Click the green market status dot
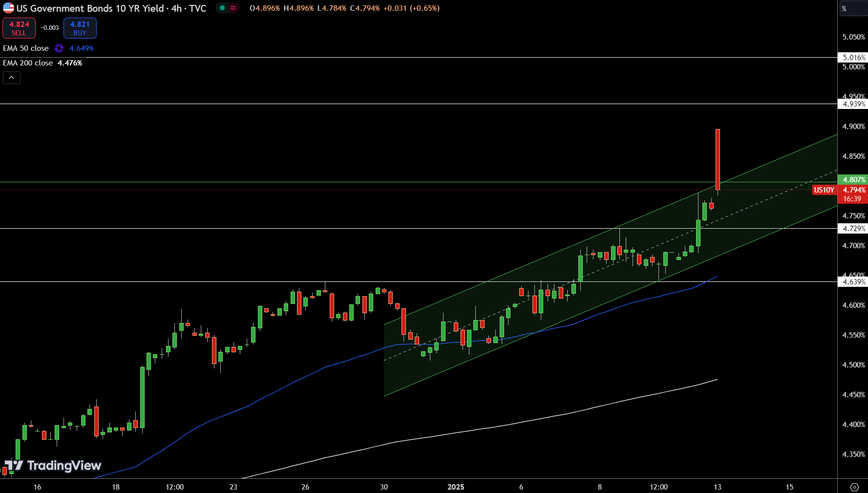The width and height of the screenshot is (868, 493). pos(222,8)
